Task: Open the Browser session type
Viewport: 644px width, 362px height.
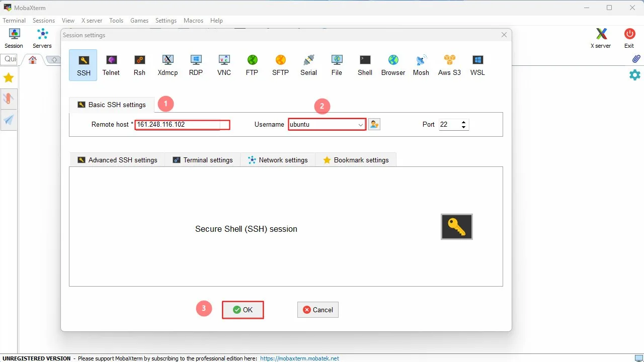Action: 393,65
